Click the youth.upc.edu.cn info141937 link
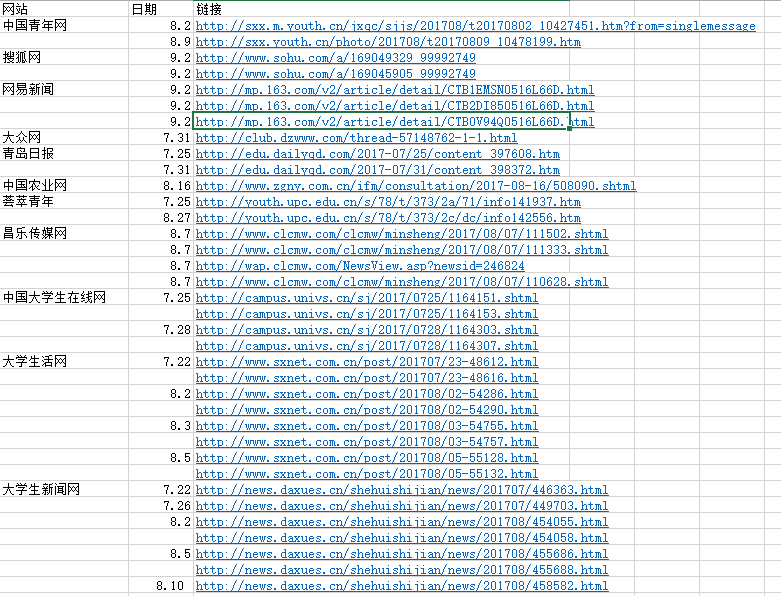Viewport: 781px width, 596px height. click(388, 202)
